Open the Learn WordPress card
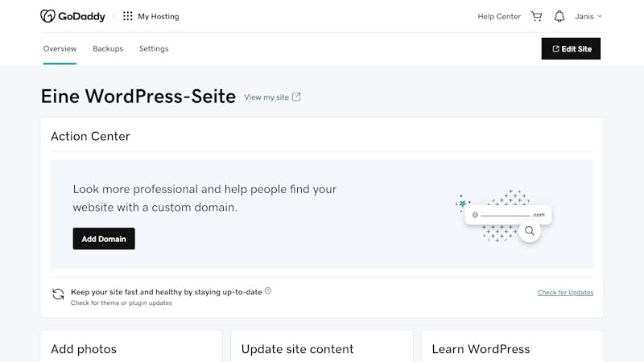 (x=513, y=347)
